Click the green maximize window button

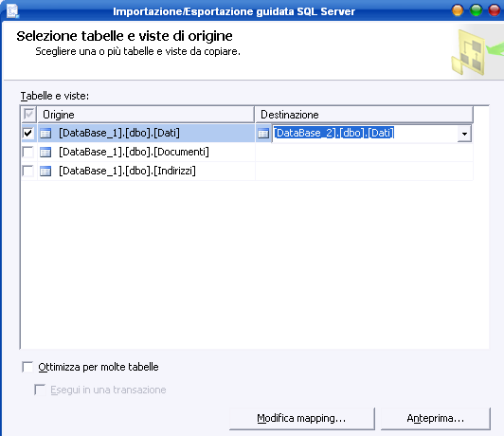[476, 10]
